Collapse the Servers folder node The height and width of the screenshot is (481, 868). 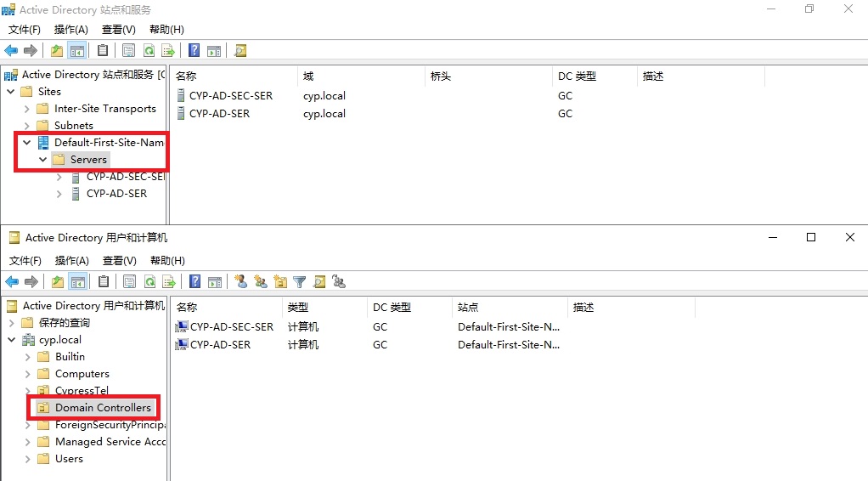[42, 160]
